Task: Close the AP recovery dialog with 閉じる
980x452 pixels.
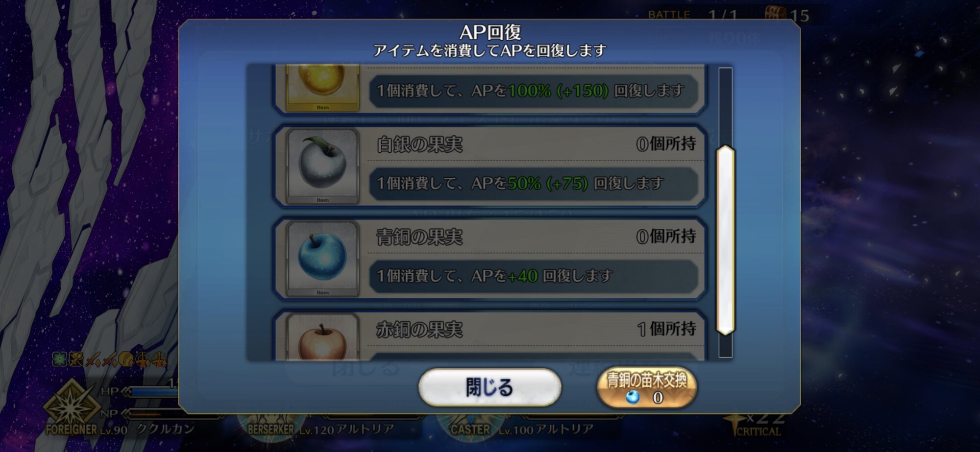Action: click(490, 387)
